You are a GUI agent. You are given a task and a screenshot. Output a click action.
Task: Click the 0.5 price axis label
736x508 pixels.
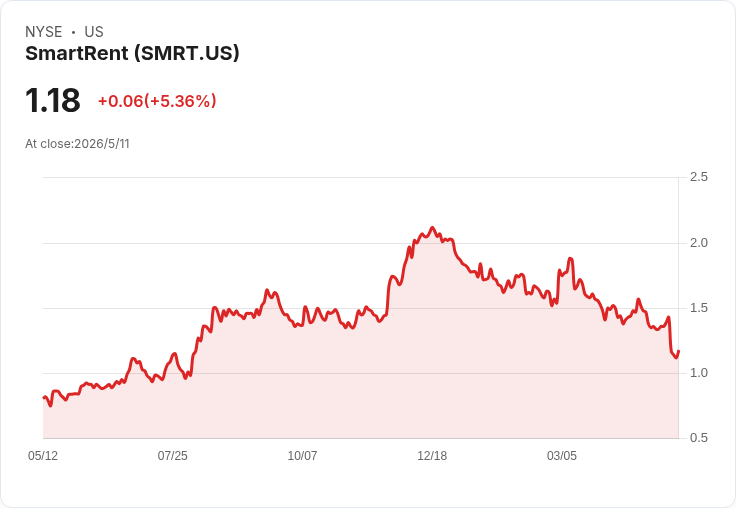tap(698, 438)
